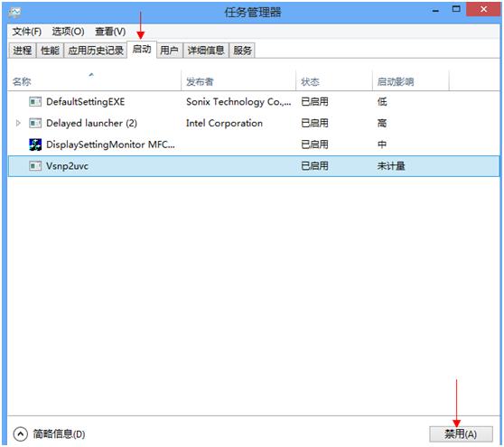Open the 文件(F) menu
This screenshot has height=447, width=504.
27,32
